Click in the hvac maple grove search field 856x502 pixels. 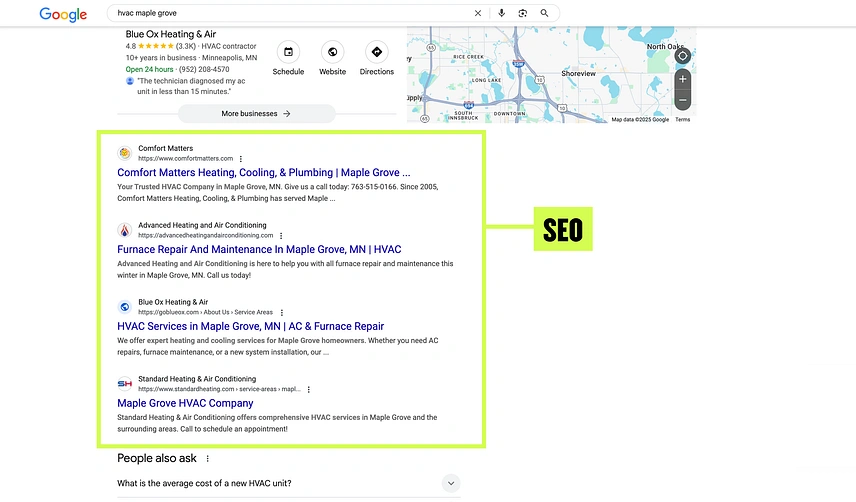290,13
